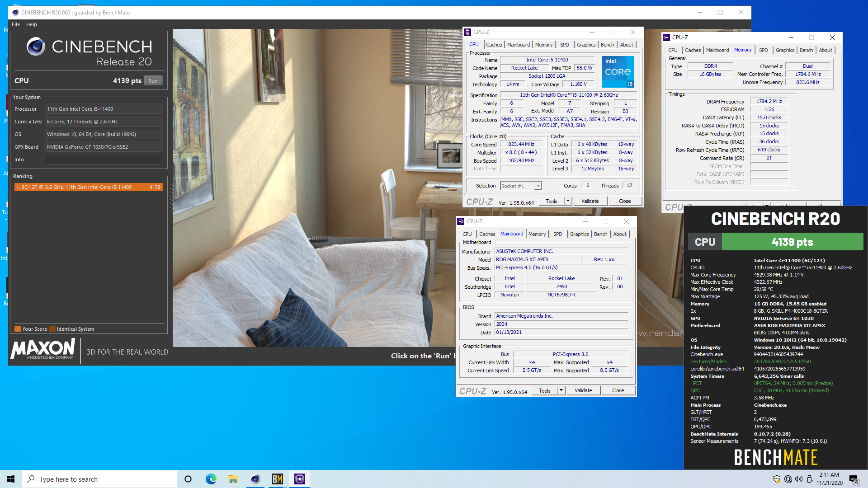Image resolution: width=868 pixels, height=488 pixels.
Task: Click Tools button in CPU-Z mainboard window
Action: point(544,390)
